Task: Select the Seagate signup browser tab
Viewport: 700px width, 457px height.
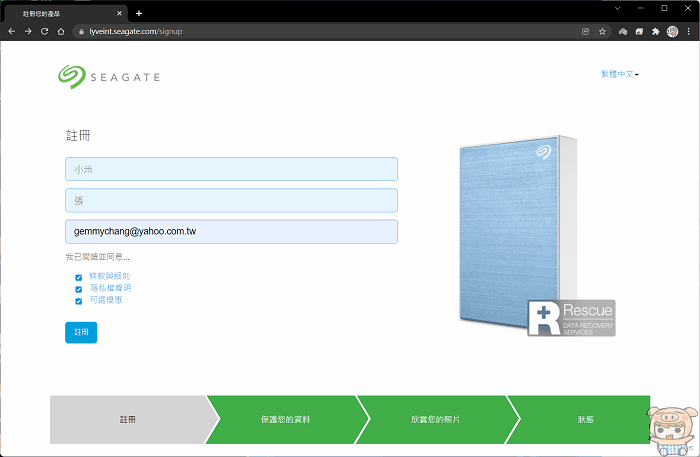Action: pyautogui.click(x=66, y=13)
